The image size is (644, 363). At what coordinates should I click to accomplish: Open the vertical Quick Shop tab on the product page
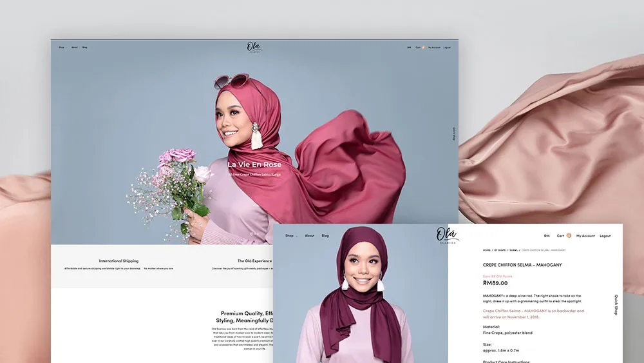[616, 304]
